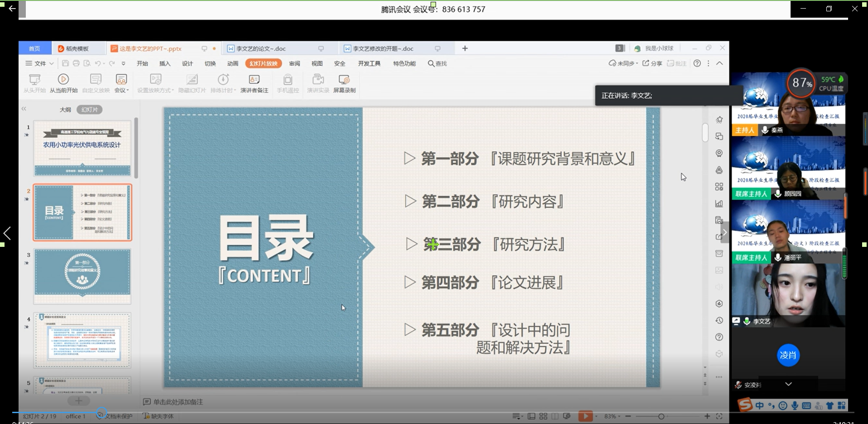Click the fit-to-window icon beside zoom slider

click(x=719, y=416)
